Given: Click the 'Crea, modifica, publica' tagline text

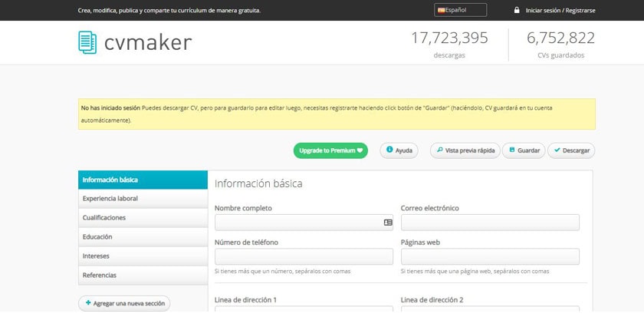Looking at the screenshot, I should (169, 10).
